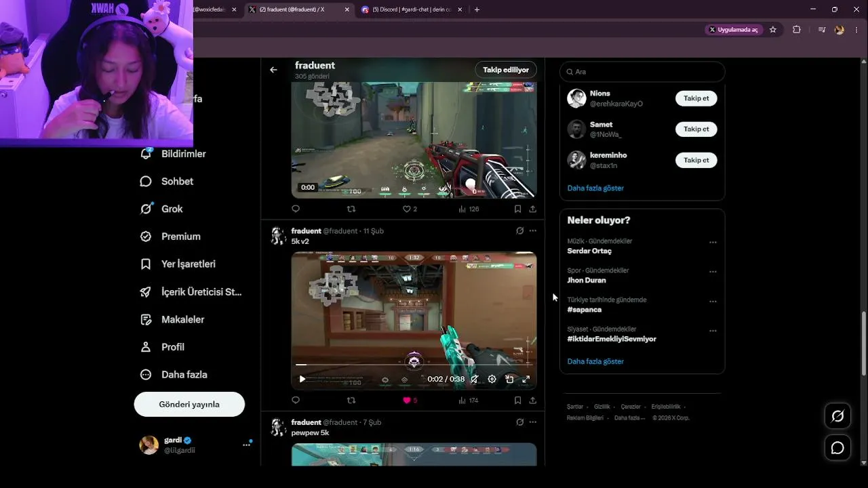Open account menu dots next to gardi
868x488 pixels.
(247, 445)
